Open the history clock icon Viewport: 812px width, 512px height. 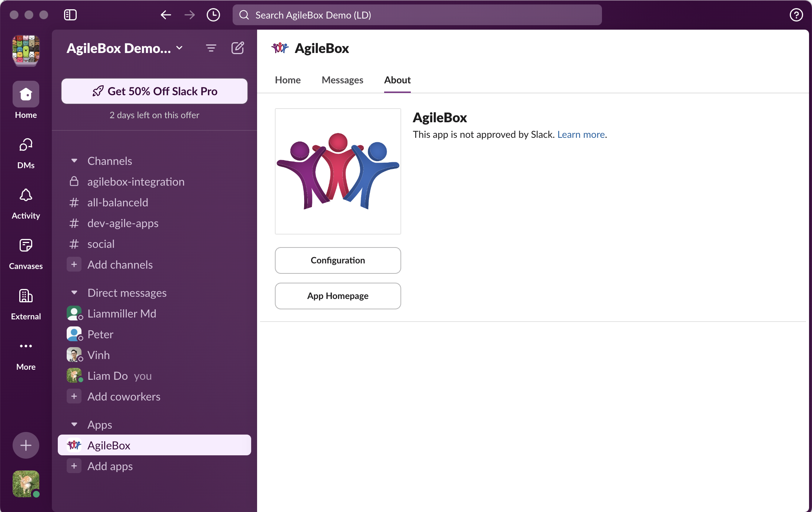(213, 15)
